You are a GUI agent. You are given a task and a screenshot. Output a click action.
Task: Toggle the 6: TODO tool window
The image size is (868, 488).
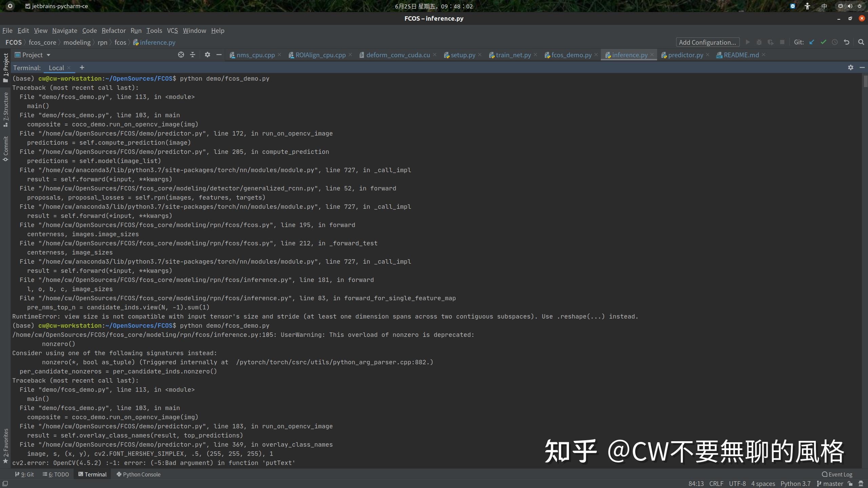click(56, 474)
